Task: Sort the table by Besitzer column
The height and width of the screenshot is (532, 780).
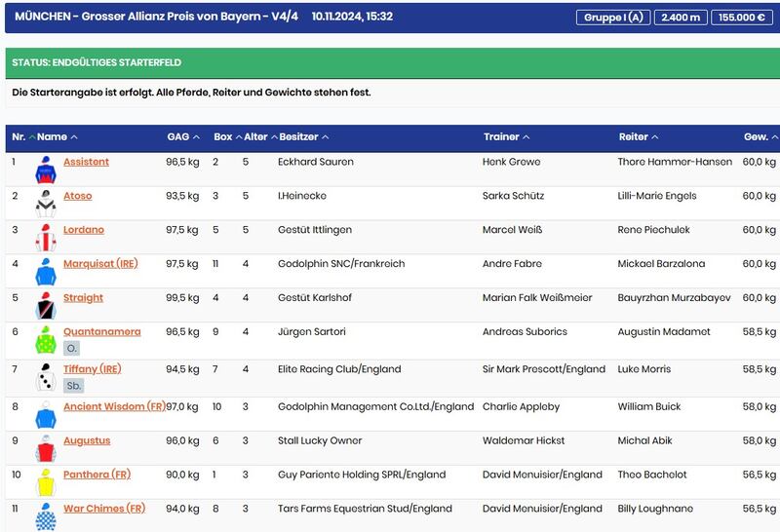Action: point(304,136)
